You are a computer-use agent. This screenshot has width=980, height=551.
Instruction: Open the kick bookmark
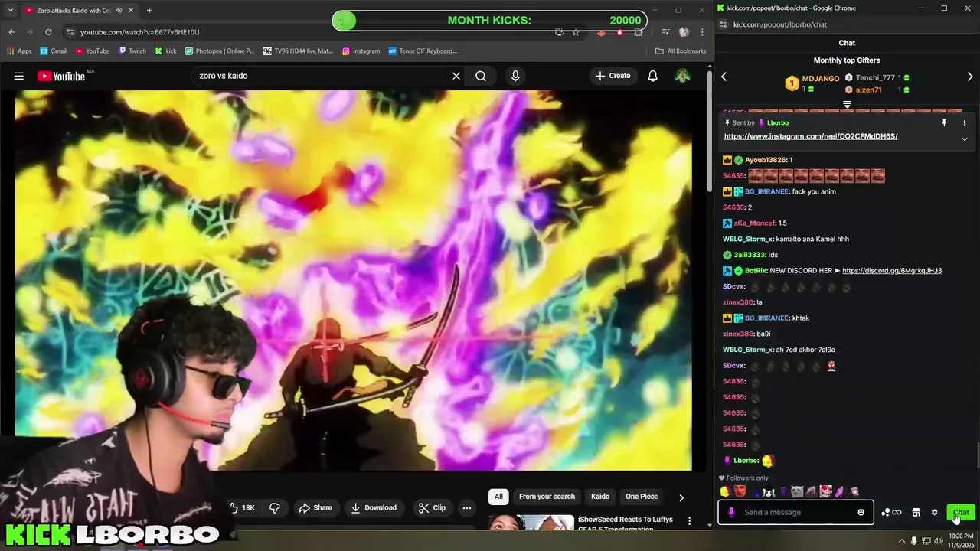tap(165, 51)
